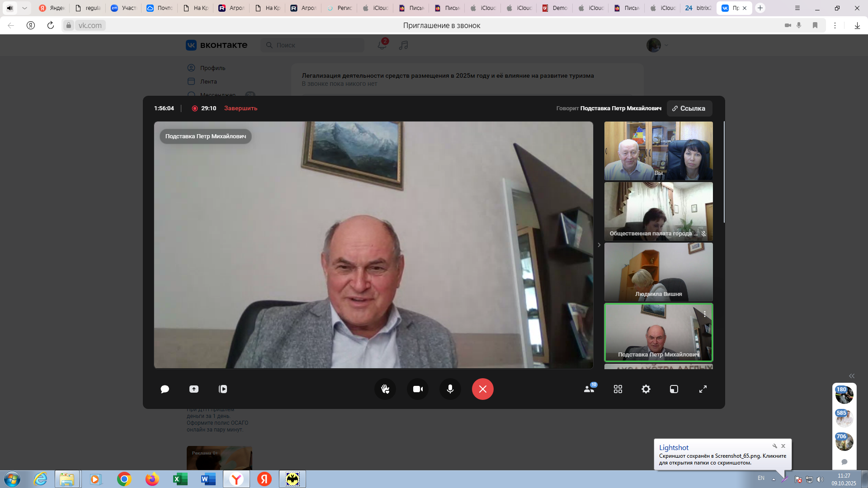This screenshot has width=868, height=488.
Task: Toggle the watch-together video icon
Action: [223, 389]
